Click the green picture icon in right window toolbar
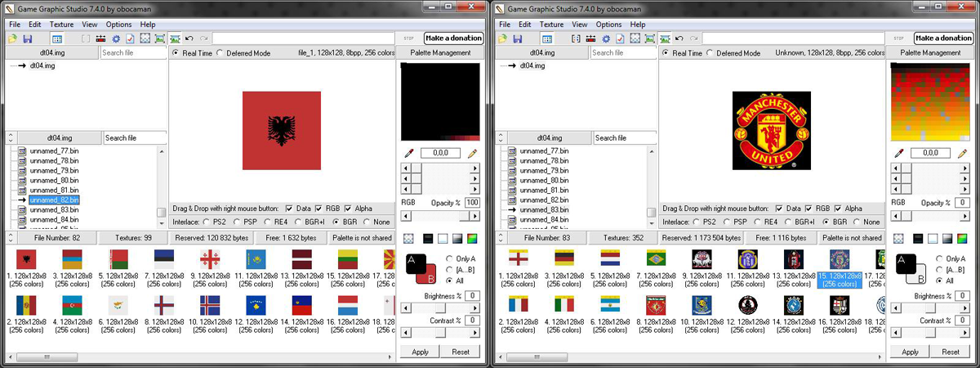The image size is (980, 368). [x=649, y=38]
